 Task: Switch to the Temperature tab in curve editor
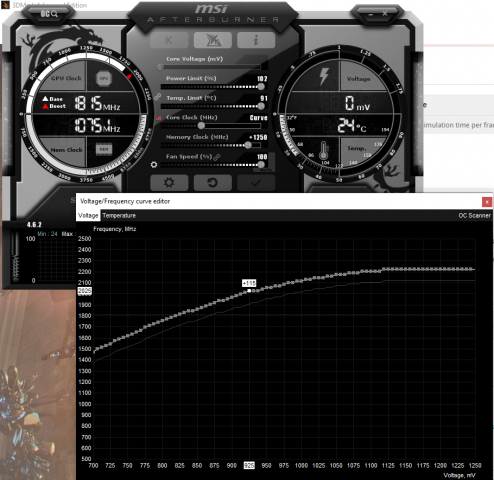[x=119, y=216]
